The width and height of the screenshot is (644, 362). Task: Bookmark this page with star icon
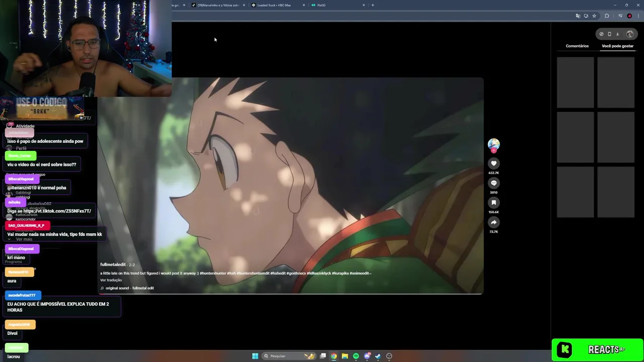click(x=594, y=16)
